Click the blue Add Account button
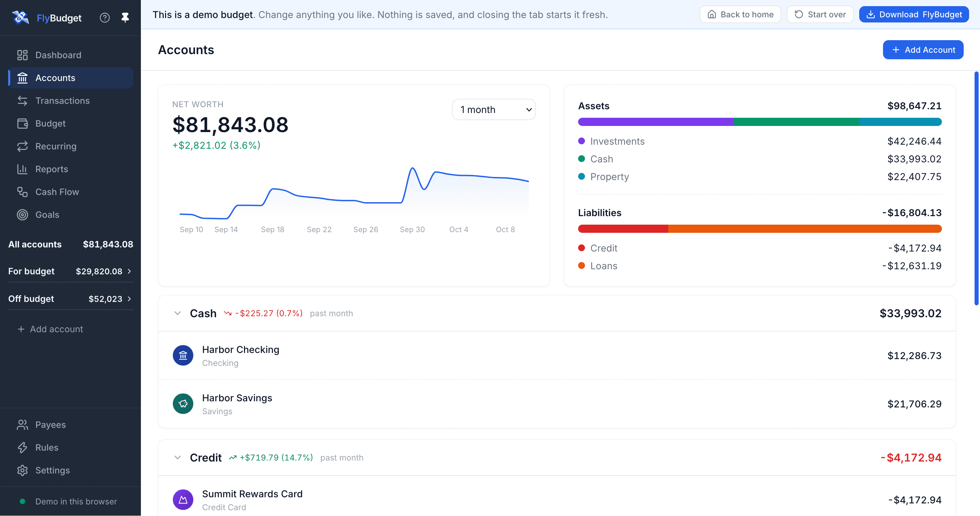 click(923, 50)
